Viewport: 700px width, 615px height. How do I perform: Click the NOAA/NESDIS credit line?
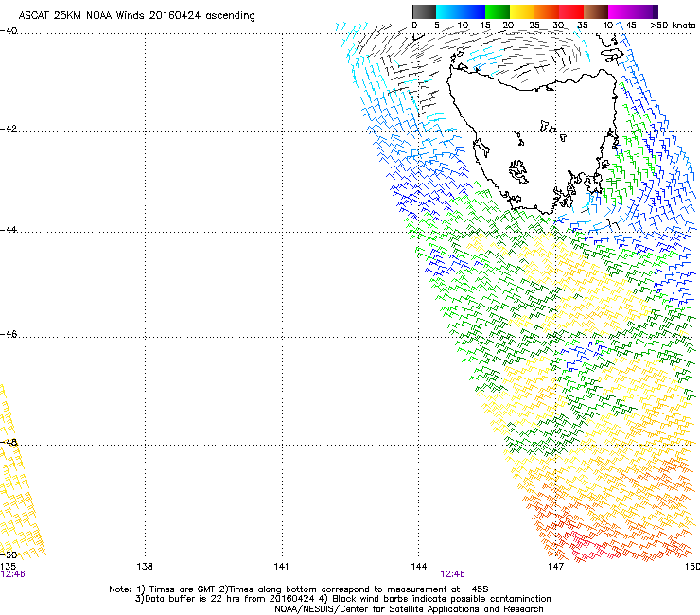(x=409, y=609)
